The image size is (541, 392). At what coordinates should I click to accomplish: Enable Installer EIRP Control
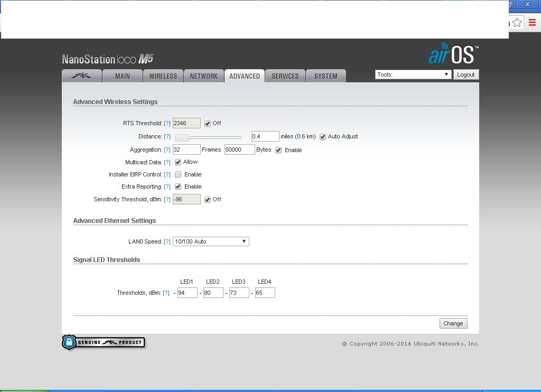(x=178, y=175)
